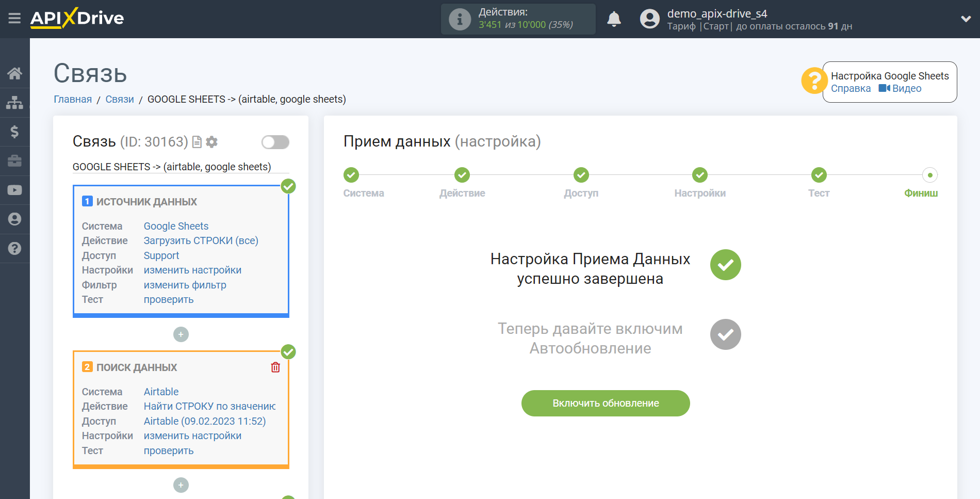Open billing dollar sidebar icon
Viewport: 980px width, 499px height.
pos(14,132)
